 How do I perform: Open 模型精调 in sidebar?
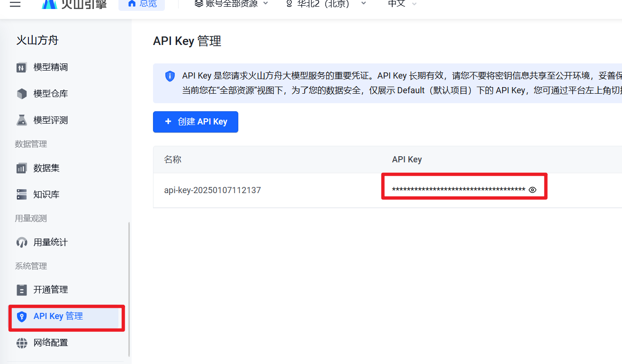[x=51, y=67]
